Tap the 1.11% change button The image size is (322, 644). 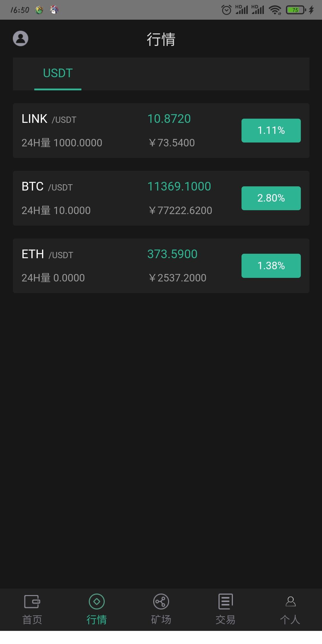pos(271,131)
